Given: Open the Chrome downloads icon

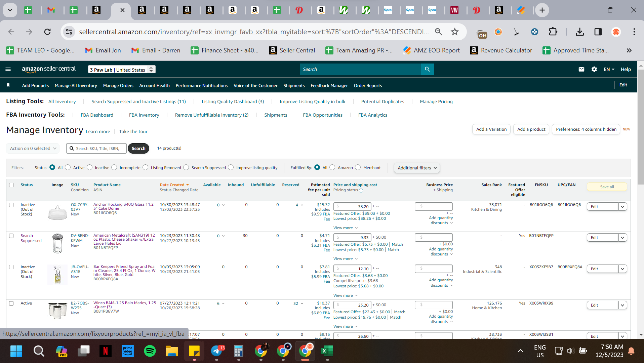Looking at the screenshot, I should pos(579,32).
